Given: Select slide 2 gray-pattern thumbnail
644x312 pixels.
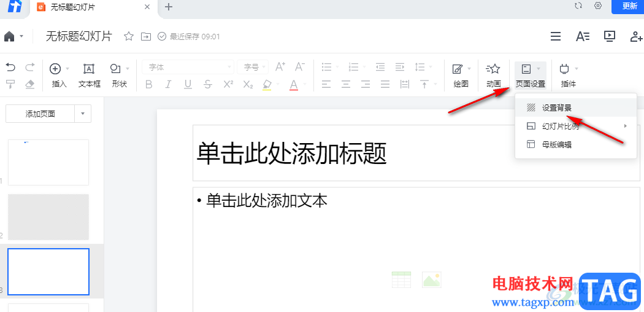Looking at the screenshot, I should [48, 217].
